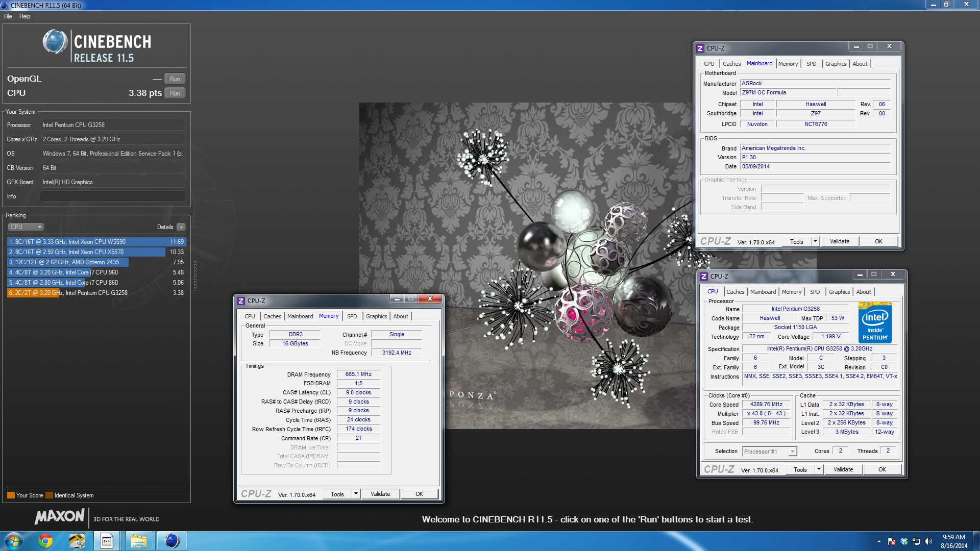Click the Dropbox-style tray icon
This screenshot has width=980, height=551.
(x=904, y=541)
